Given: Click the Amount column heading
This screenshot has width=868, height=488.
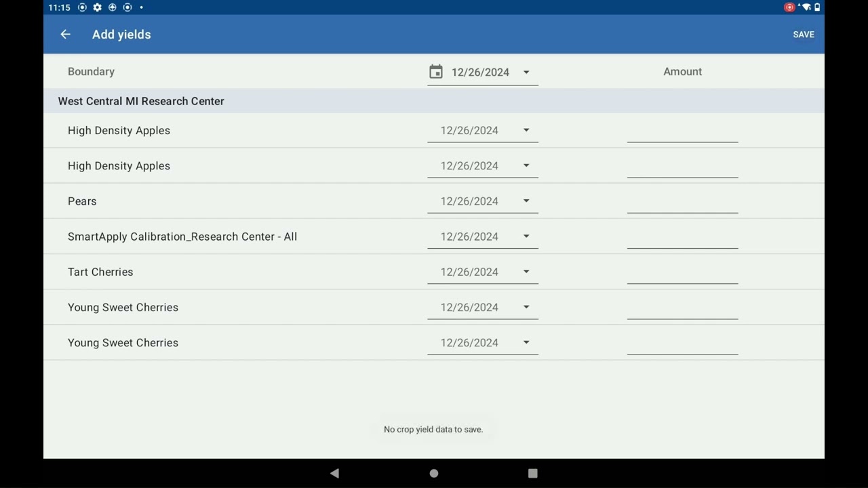Looking at the screenshot, I should pos(682,72).
